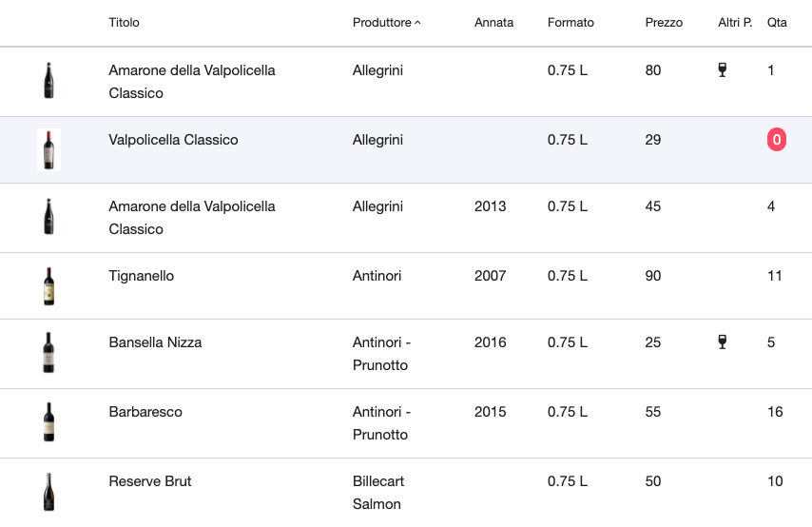Click the Altri P. column header
This screenshot has height=527, width=812.
735,22
